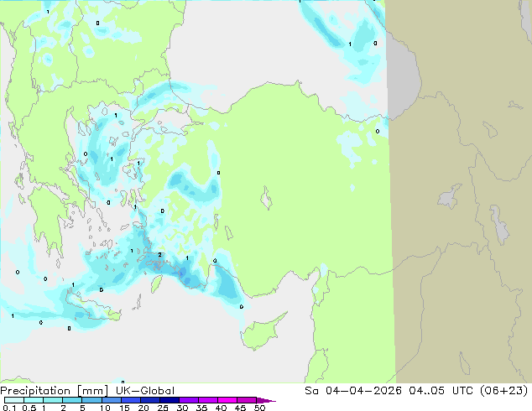Click the "0.1" legend scale label
Image resolution: width=532 pixels, height=411 pixels.
[9, 408]
